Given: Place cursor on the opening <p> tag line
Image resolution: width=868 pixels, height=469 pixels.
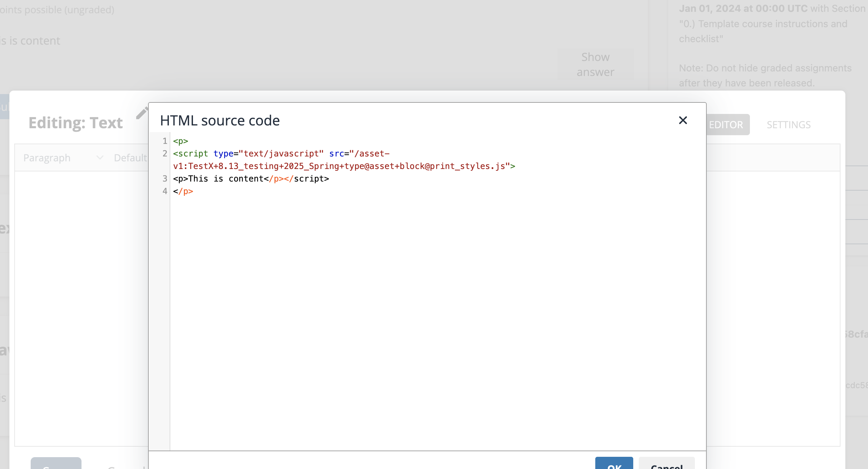Looking at the screenshot, I should point(181,141).
